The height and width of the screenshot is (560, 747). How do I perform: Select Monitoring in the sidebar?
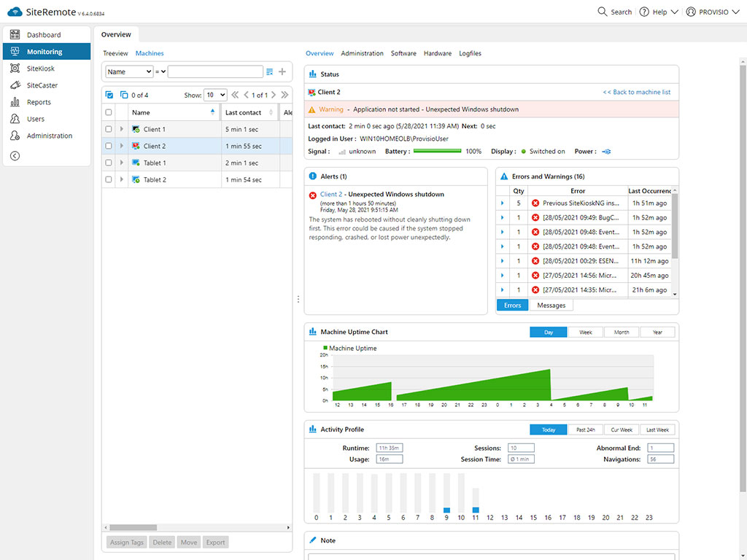click(x=47, y=52)
